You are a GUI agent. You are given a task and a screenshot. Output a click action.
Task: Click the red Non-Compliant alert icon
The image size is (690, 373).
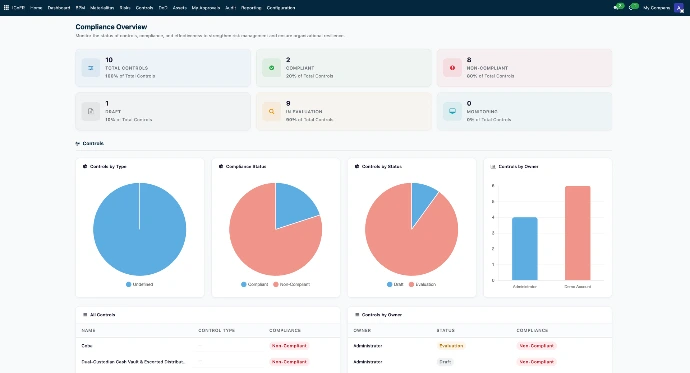[x=452, y=68]
